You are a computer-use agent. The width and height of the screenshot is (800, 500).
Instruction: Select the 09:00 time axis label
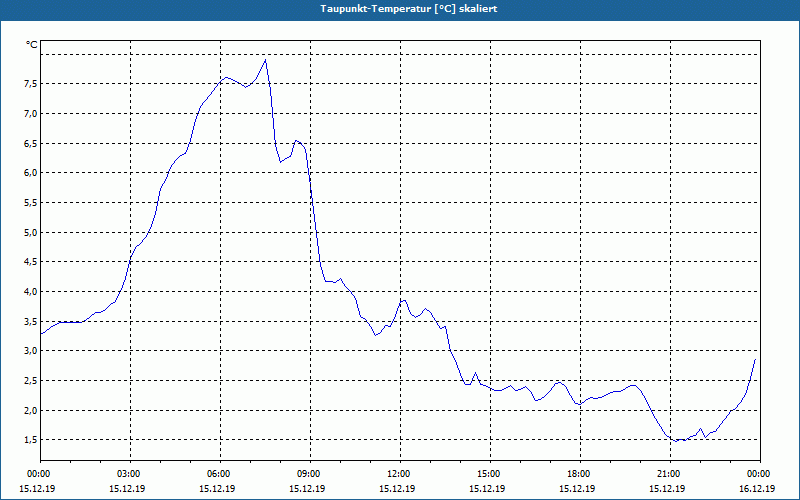pos(308,474)
